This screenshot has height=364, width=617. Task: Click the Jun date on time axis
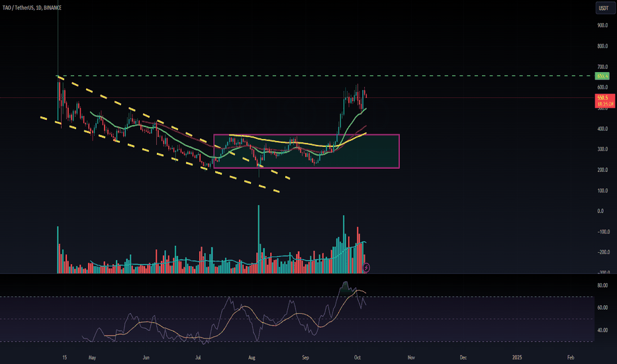point(146,357)
